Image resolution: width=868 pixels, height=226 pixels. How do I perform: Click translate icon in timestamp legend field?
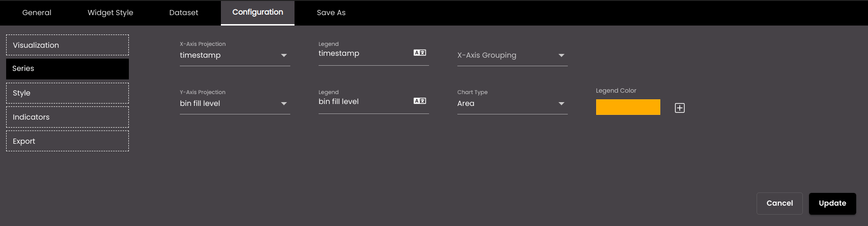(x=420, y=52)
